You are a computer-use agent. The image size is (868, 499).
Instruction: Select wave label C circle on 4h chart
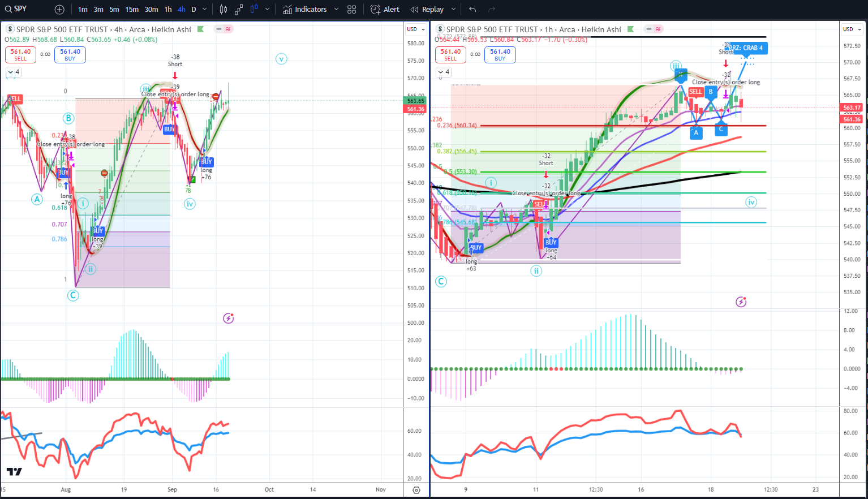coord(73,295)
